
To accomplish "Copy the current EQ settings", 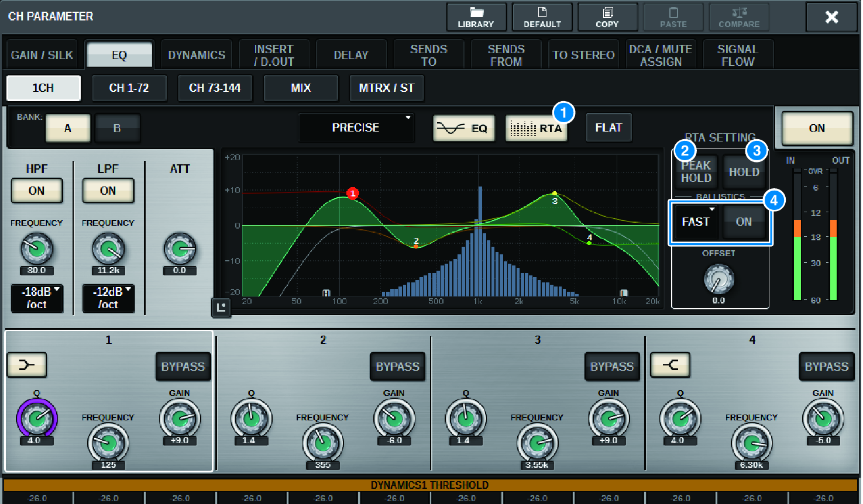I will (607, 17).
